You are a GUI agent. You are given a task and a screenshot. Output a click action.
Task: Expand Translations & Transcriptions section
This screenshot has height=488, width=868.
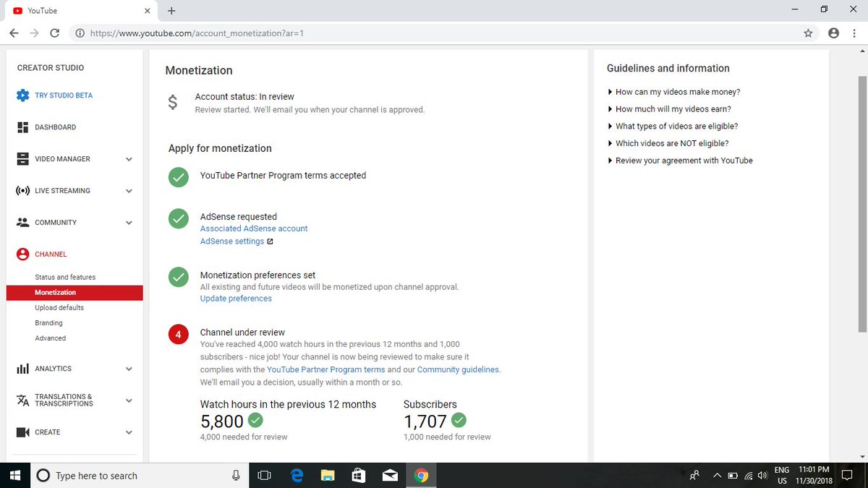(129, 401)
